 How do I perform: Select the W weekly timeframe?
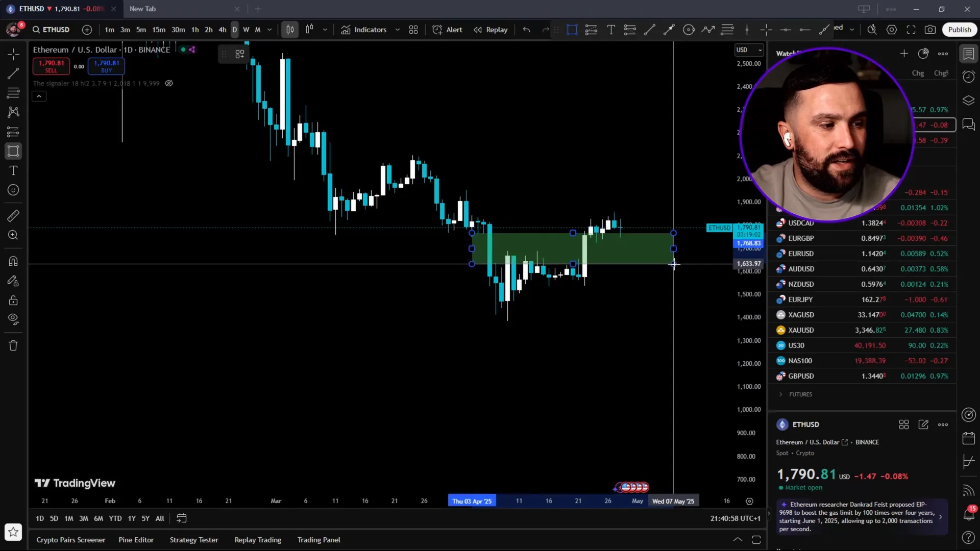click(x=246, y=30)
